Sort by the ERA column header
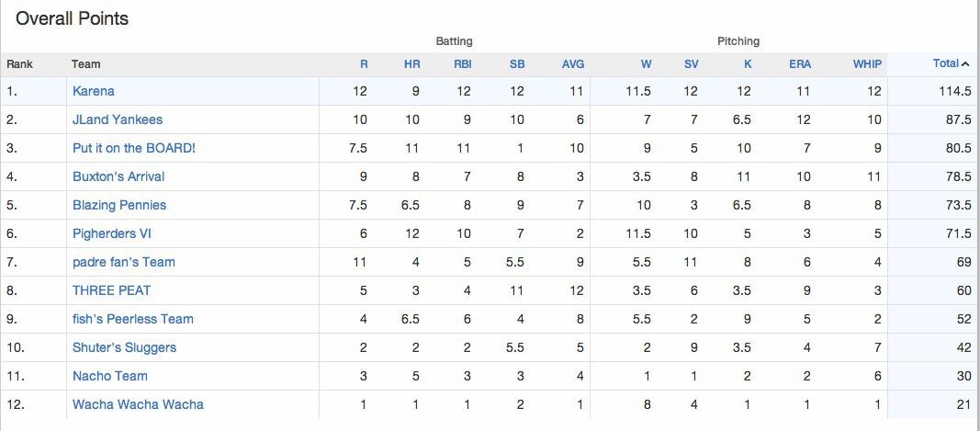The height and width of the screenshot is (431, 980). pyautogui.click(x=799, y=64)
